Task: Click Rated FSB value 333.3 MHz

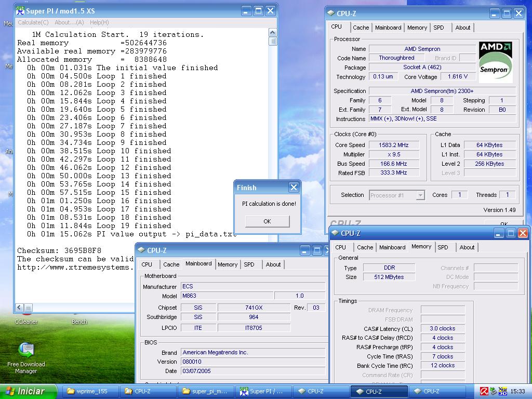Action: tap(394, 172)
